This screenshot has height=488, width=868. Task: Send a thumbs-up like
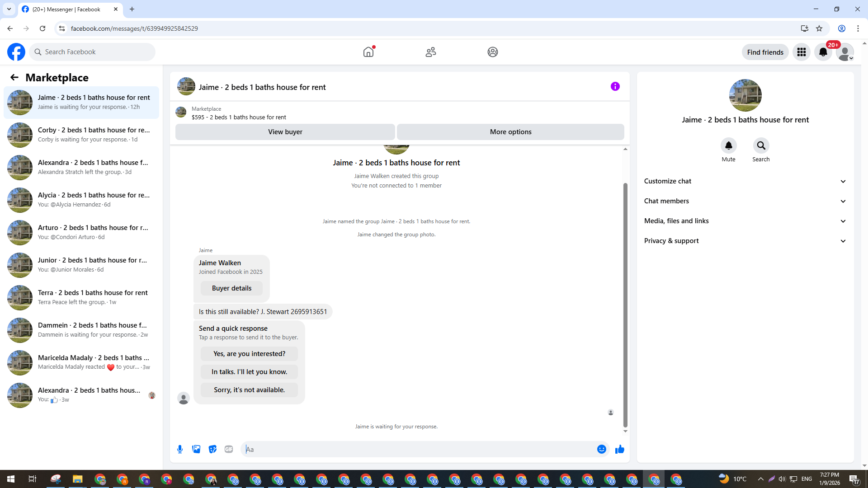click(619, 449)
